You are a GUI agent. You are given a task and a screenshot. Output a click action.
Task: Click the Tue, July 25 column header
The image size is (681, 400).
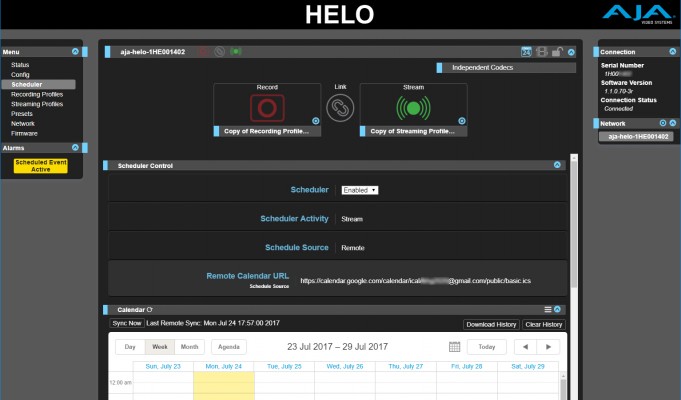pyautogui.click(x=284, y=366)
